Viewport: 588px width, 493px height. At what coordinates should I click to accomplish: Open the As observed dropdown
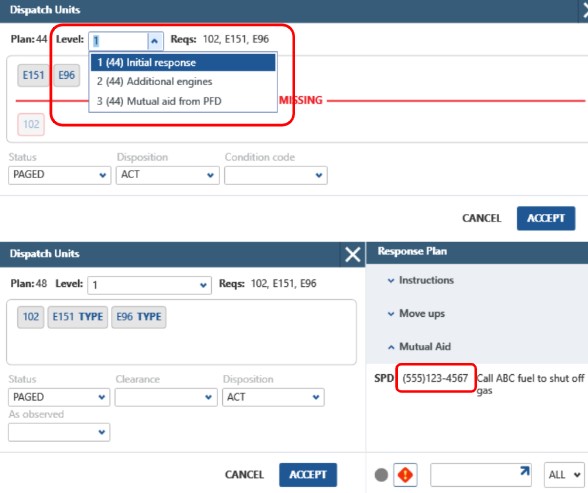[59, 432]
